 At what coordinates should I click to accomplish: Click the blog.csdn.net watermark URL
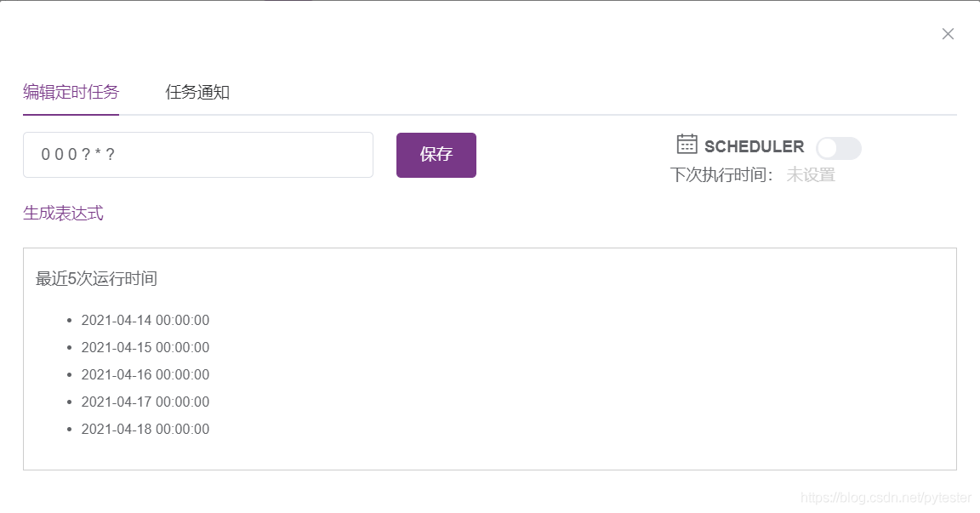click(x=886, y=498)
